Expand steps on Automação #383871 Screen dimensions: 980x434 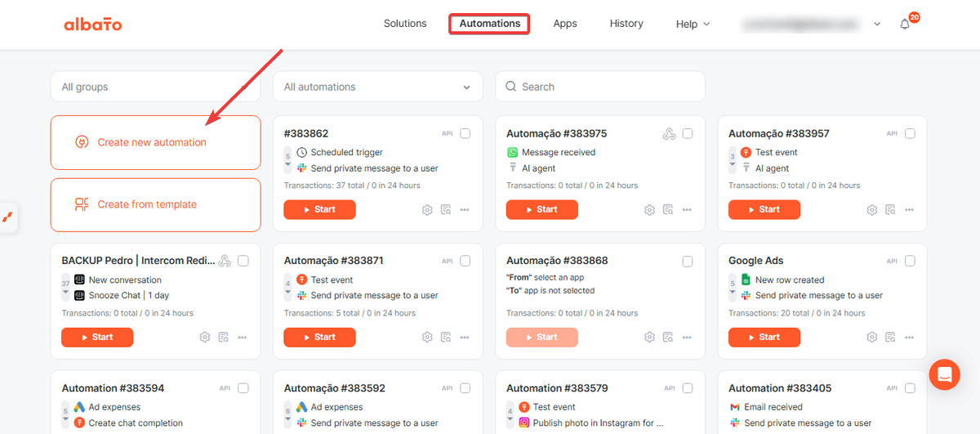coord(287,287)
